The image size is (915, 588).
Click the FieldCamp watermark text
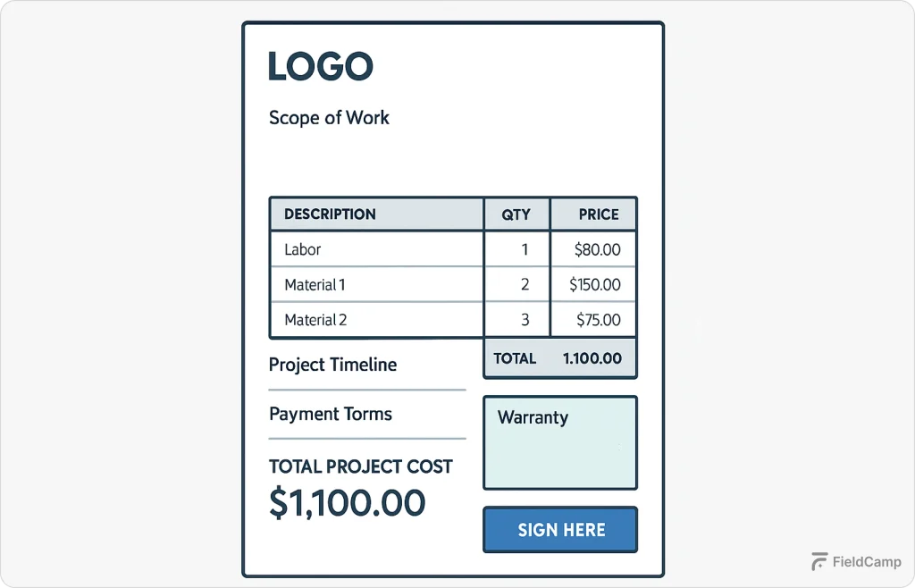point(867,562)
